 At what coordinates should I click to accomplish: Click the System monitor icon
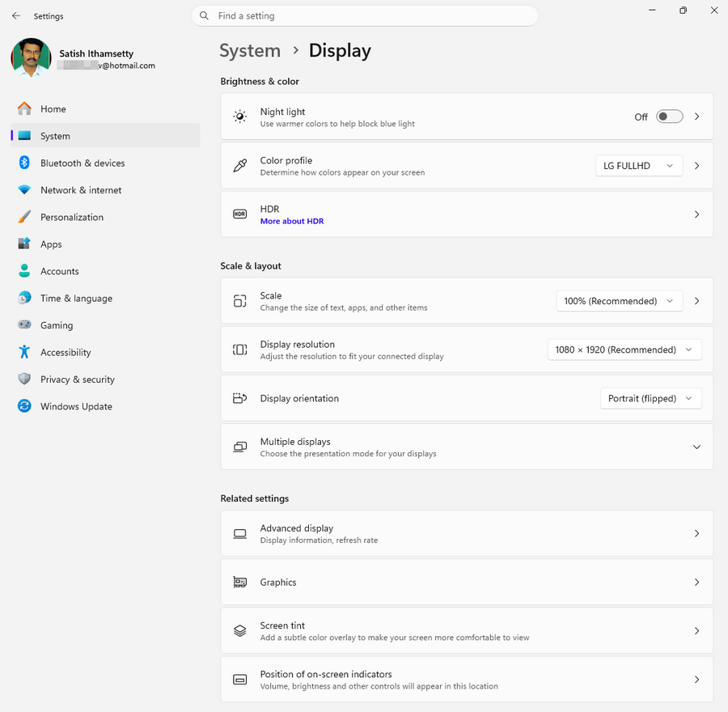tap(24, 136)
